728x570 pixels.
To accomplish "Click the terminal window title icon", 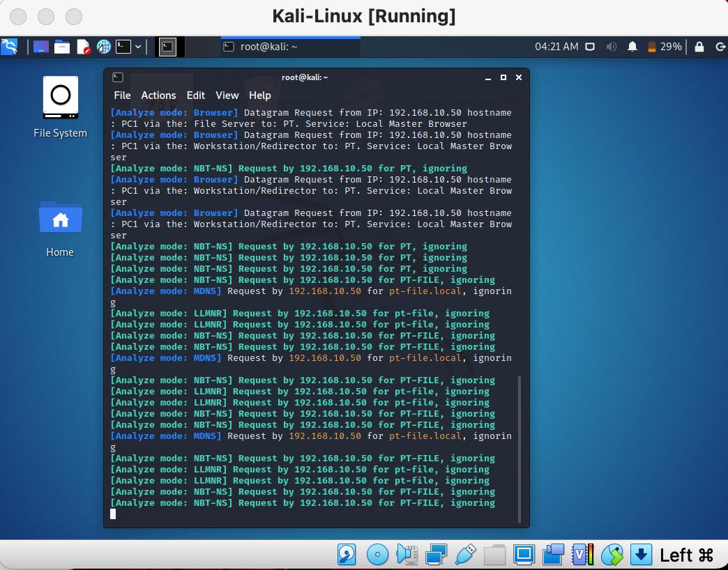I will [x=118, y=77].
